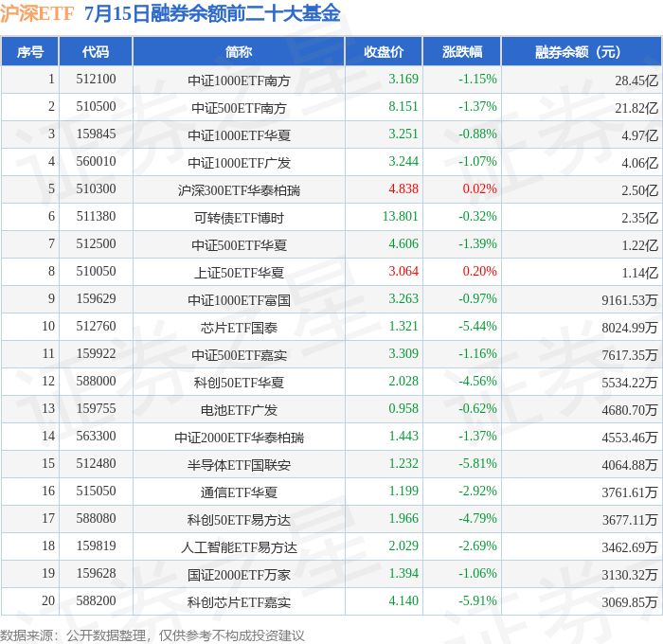
Task: Click the 芯片ETF国泰 entry
Action: pyautogui.click(x=239, y=328)
